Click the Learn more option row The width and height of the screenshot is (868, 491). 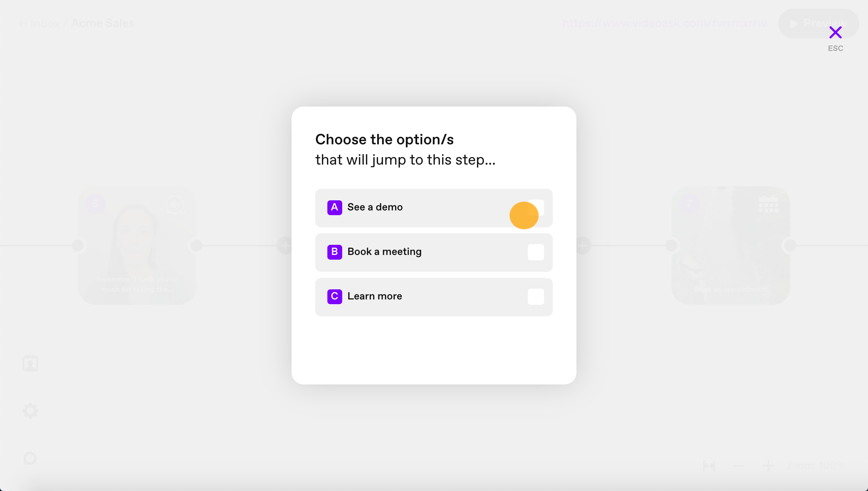click(x=434, y=297)
